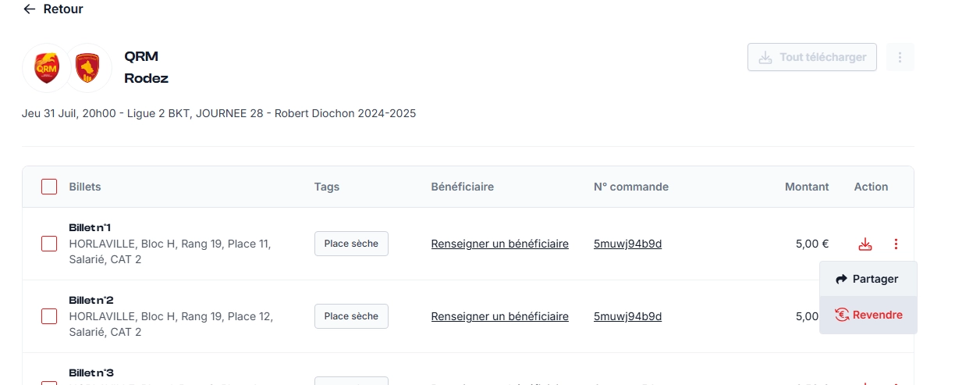Open order 5muwj94b9d in Billet n°2 row
980x385 pixels.
click(x=627, y=316)
